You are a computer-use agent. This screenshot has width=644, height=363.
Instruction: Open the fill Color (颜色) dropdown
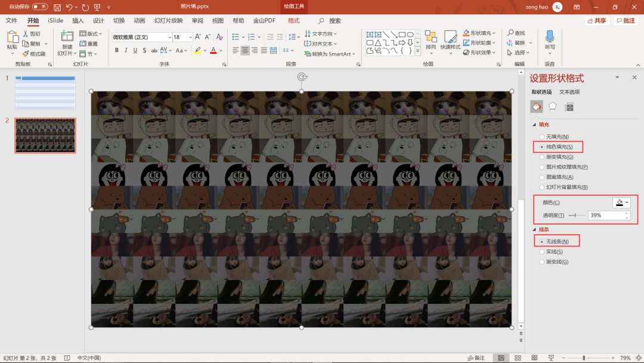point(621,202)
